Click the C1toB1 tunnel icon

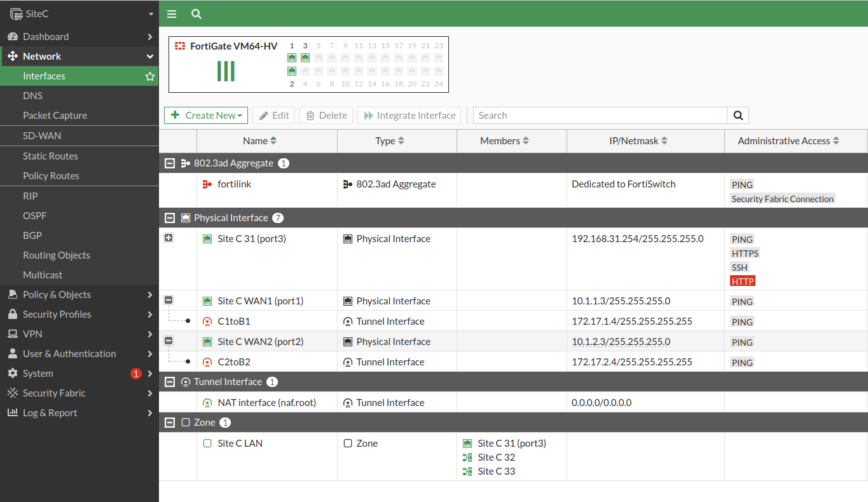tap(207, 322)
